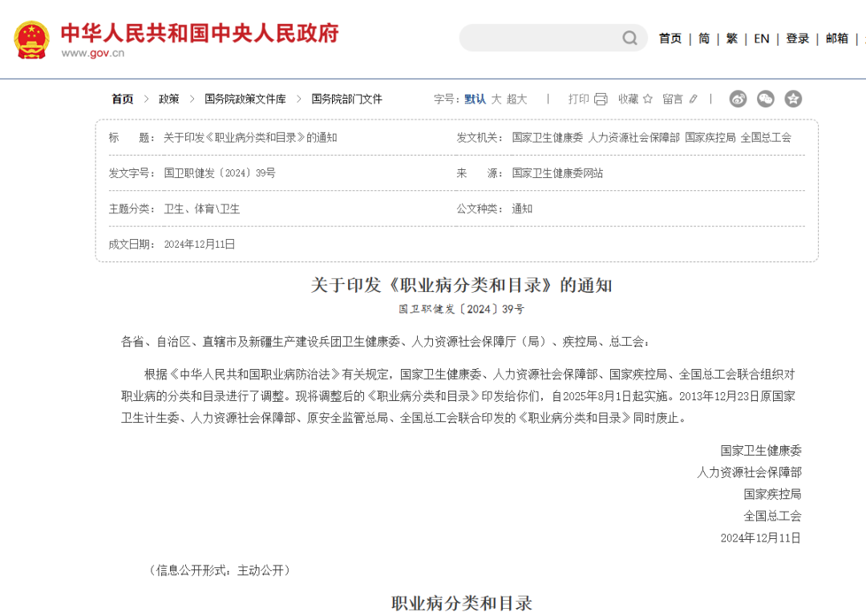Click the main heading 关于印发《职业病分类和目录》的通知
This screenshot has width=866, height=616.
tap(461, 285)
